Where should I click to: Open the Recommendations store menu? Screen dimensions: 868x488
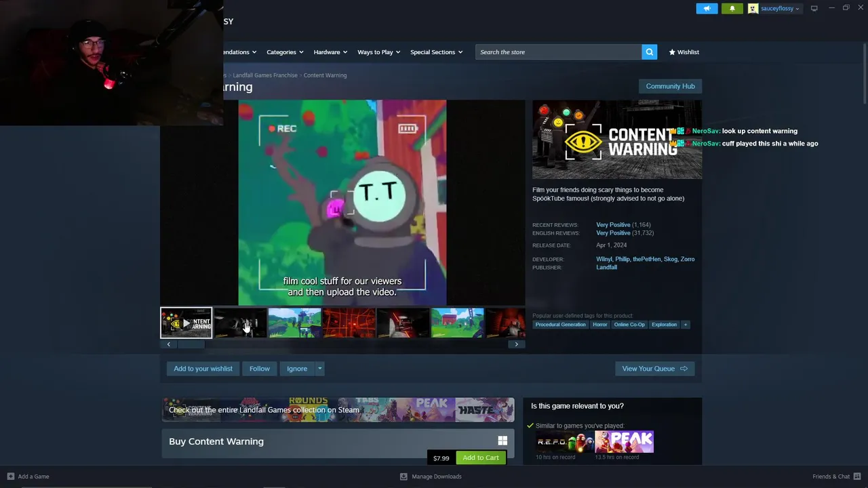(240, 52)
